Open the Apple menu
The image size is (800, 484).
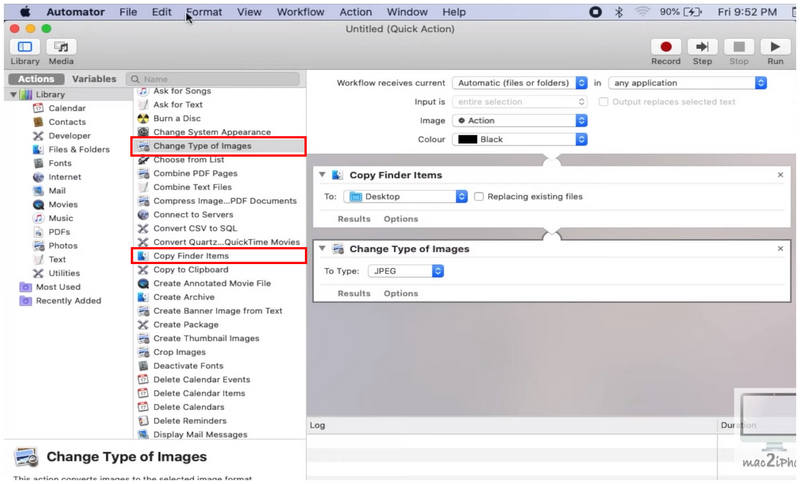(25, 12)
